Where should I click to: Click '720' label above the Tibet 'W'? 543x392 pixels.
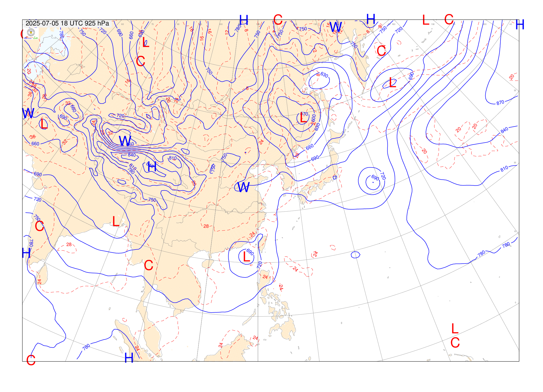(x=121, y=116)
